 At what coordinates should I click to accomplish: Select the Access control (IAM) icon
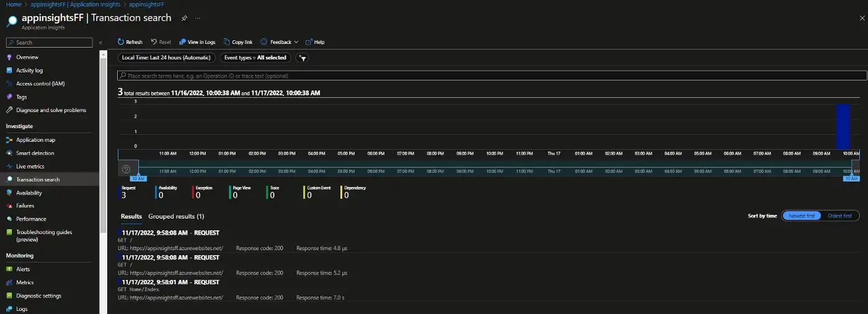click(x=9, y=84)
